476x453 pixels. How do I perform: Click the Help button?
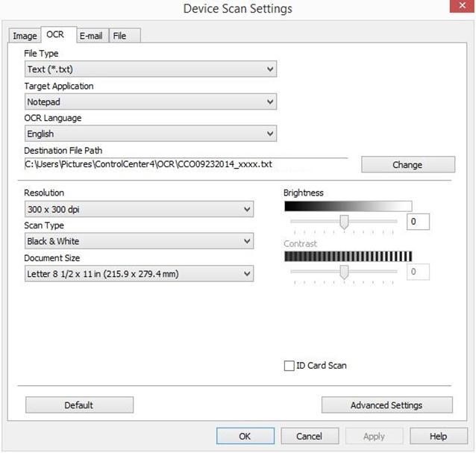click(x=438, y=436)
